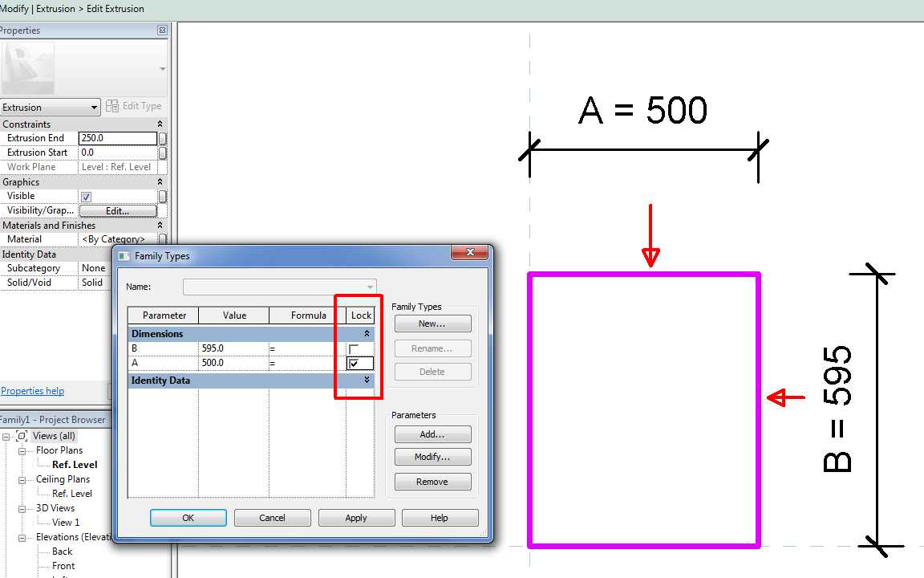Image resolution: width=924 pixels, height=578 pixels.
Task: Expand the Identity Data group in dialog
Action: [x=367, y=381]
